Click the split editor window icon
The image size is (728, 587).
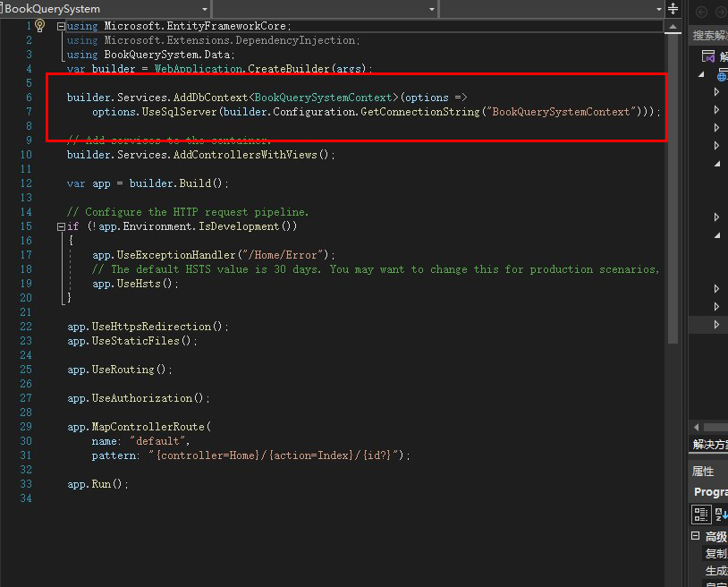point(673,8)
